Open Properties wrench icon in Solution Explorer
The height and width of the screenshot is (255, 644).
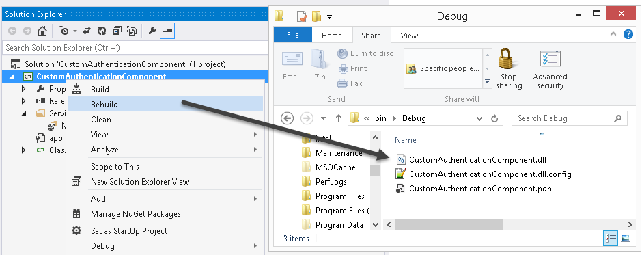(152, 31)
